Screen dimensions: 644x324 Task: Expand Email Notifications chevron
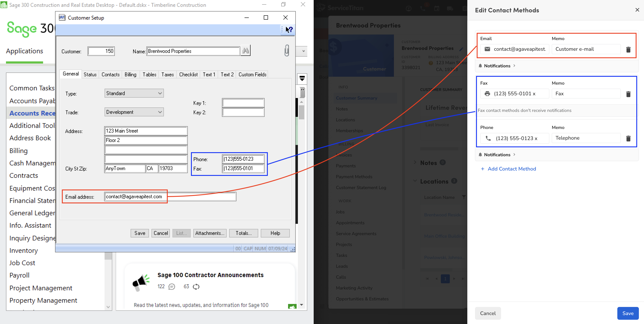(514, 66)
